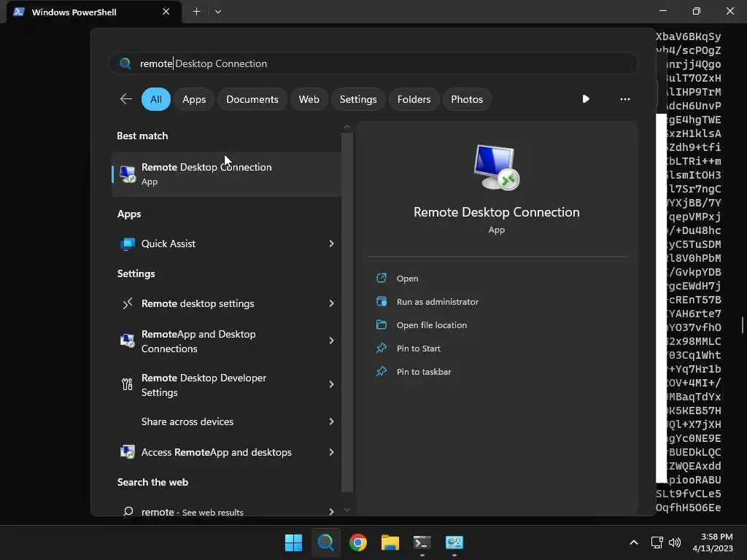Select Share across devices result text
This screenshot has width=747, height=560.
click(x=187, y=421)
